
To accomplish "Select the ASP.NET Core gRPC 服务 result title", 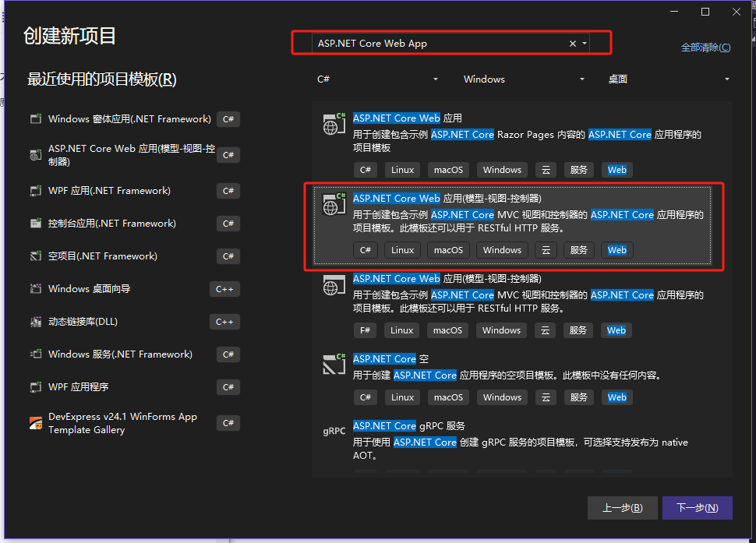I will (x=409, y=426).
